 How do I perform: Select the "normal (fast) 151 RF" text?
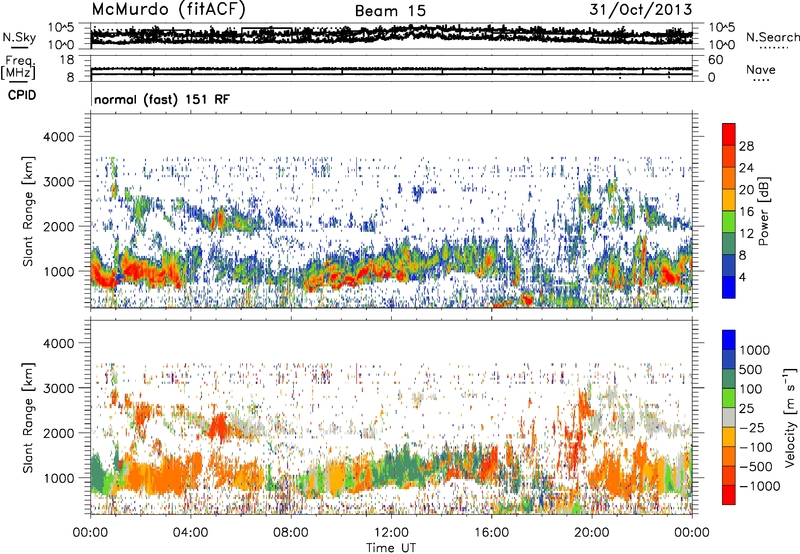pyautogui.click(x=162, y=99)
